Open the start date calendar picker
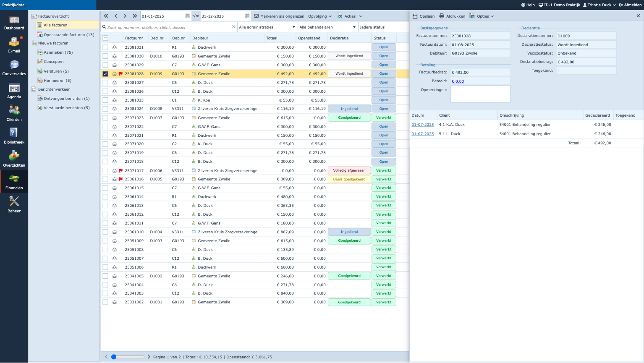644x363 pixels. tap(187, 16)
